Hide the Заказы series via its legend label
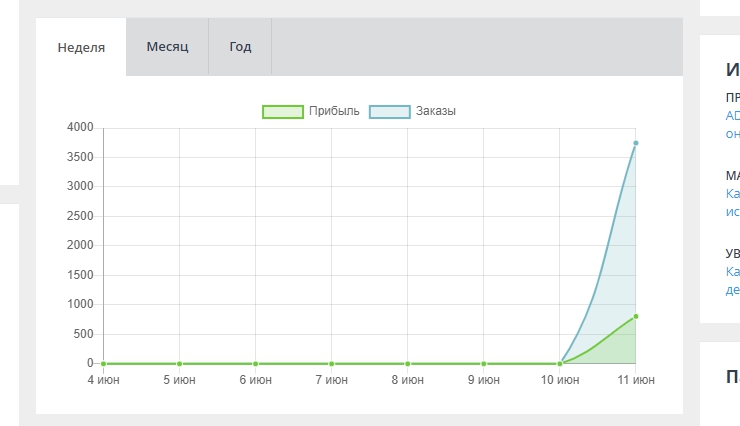 436,111
